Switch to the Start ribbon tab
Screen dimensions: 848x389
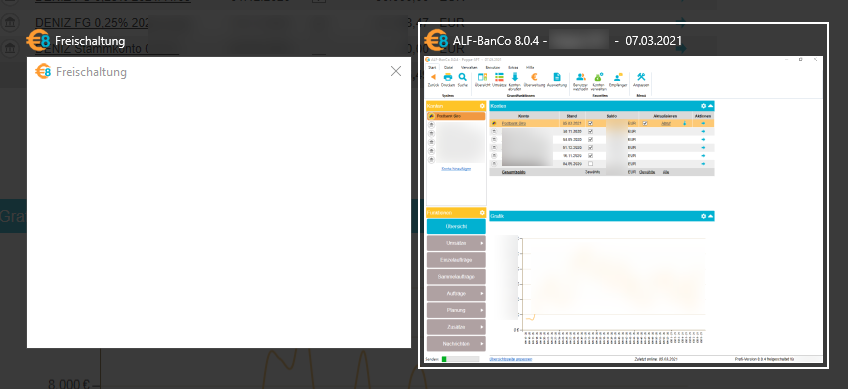(x=432, y=67)
